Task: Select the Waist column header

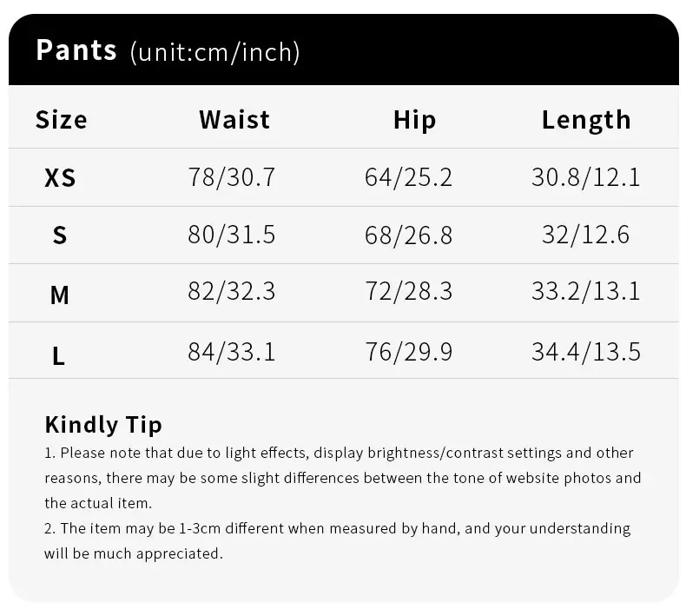Action: [x=234, y=120]
